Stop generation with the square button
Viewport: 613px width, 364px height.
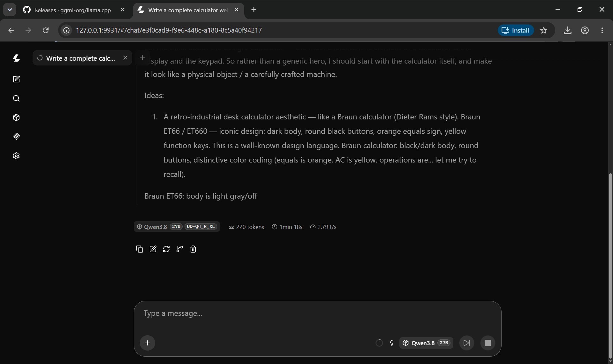488,343
